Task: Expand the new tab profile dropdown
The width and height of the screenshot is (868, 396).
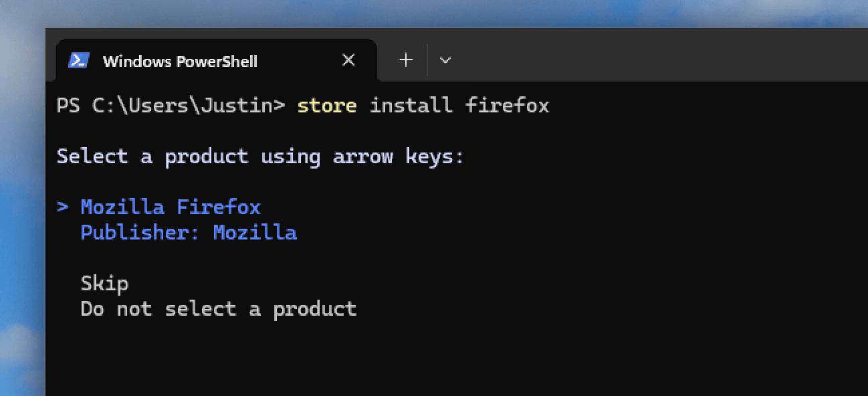Action: 445,60
